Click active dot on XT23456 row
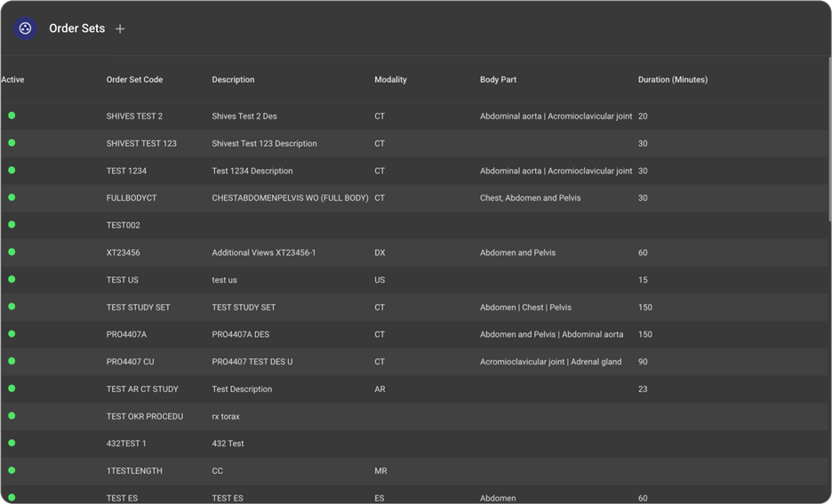The image size is (832, 504). 12,252
